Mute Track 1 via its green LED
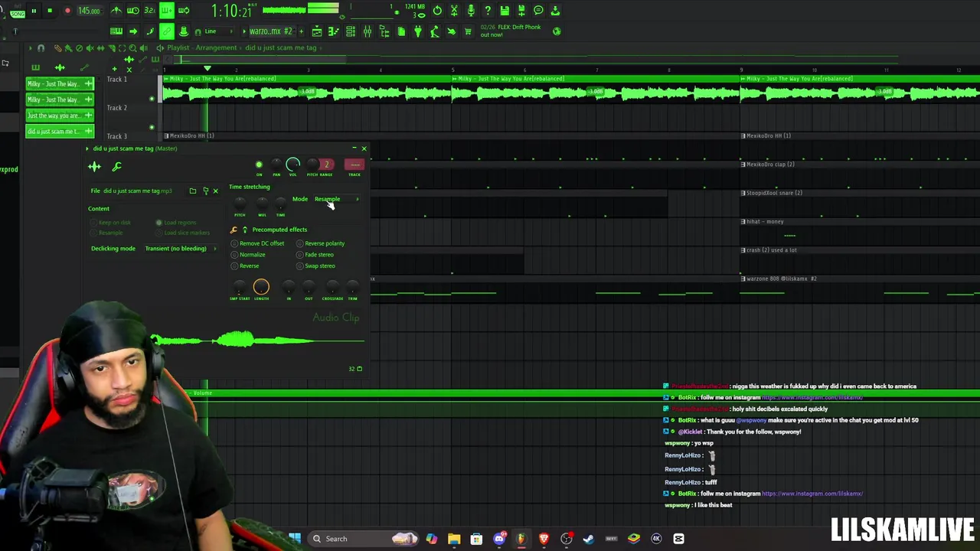980x551 pixels. [152, 99]
